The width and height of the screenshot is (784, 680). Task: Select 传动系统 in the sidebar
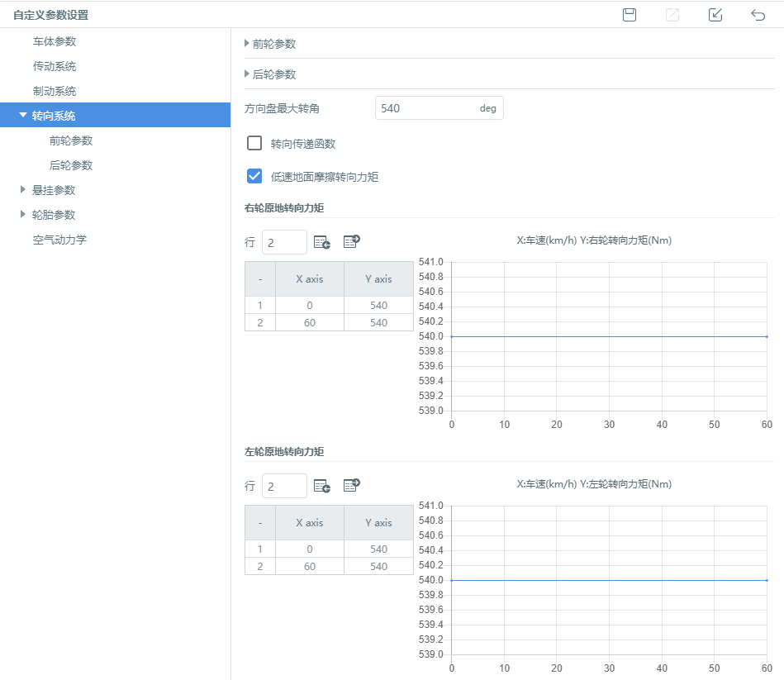click(x=55, y=66)
